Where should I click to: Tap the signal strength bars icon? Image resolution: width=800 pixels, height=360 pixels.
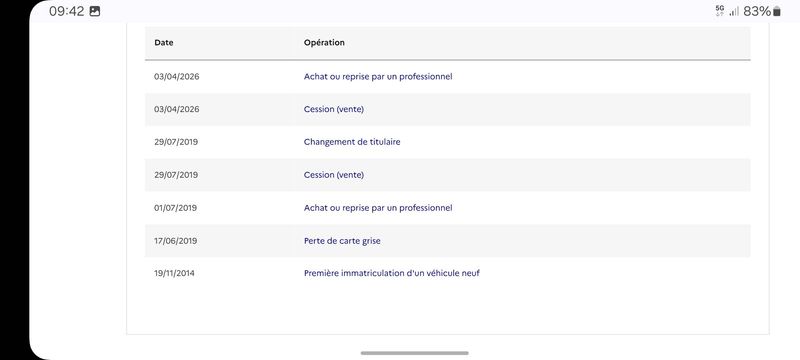734,11
